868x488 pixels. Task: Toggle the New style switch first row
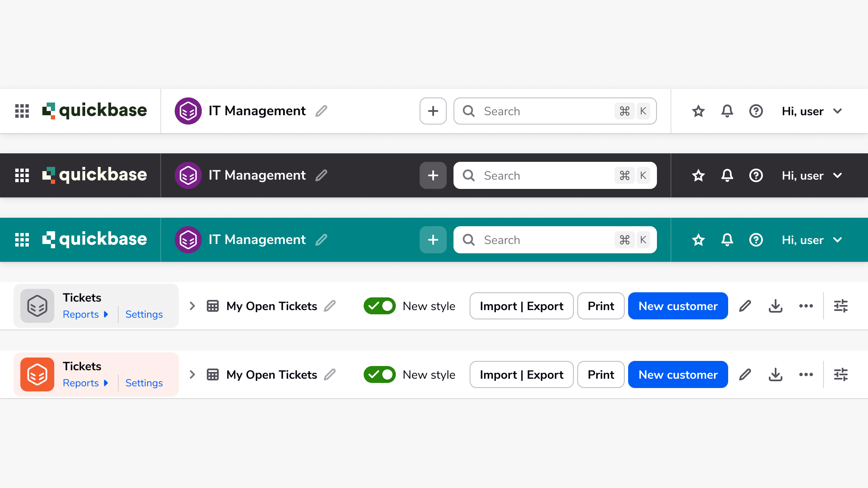pyautogui.click(x=379, y=306)
